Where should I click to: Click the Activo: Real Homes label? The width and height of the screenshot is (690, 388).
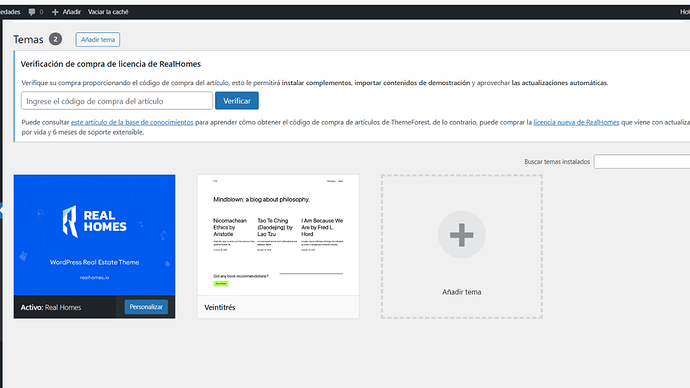click(51, 307)
